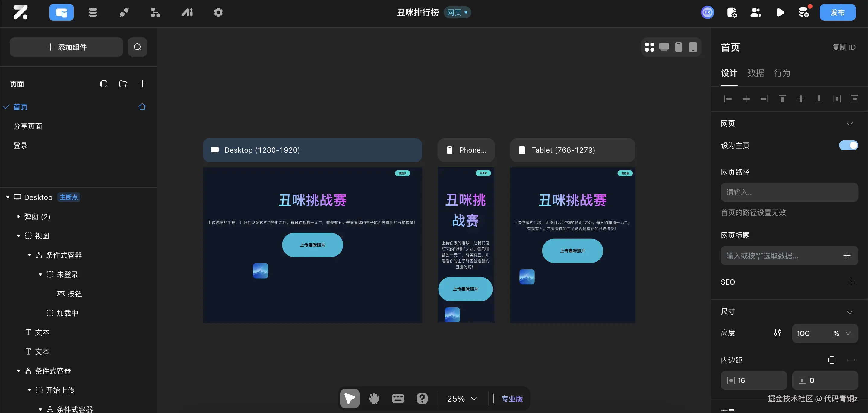The image size is (868, 413).
Task: Switch to phone-only viewport icon
Action: (678, 47)
